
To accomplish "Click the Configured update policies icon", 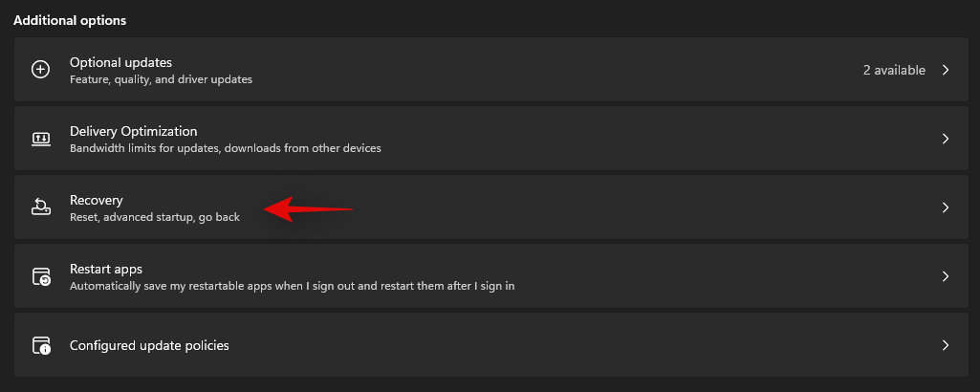I will pyautogui.click(x=40, y=345).
